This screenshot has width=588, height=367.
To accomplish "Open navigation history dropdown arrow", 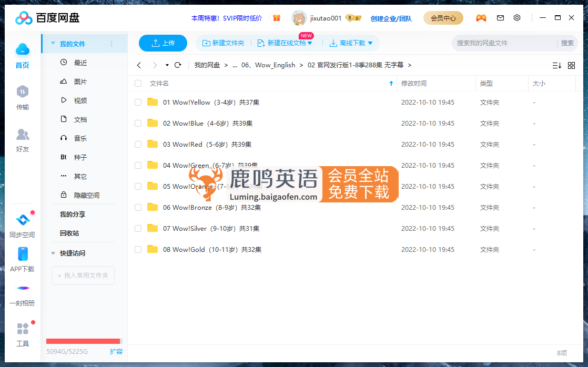I will coord(167,65).
